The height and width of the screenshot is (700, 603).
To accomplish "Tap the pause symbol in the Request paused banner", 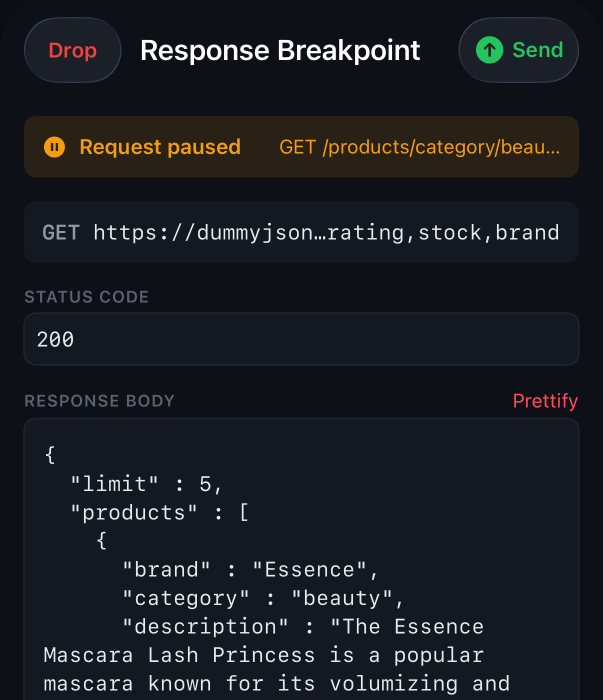I will point(54,146).
